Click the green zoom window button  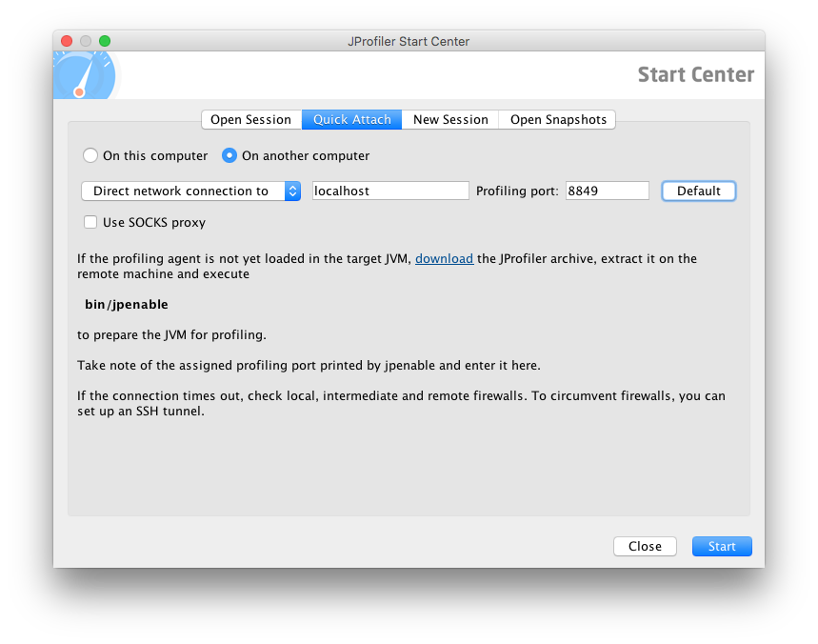tap(105, 41)
